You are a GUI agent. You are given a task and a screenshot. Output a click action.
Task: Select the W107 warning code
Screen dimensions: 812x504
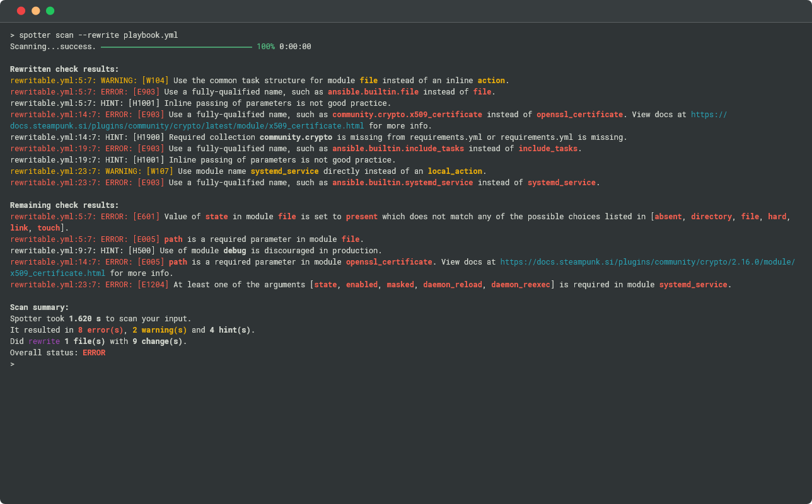click(159, 171)
